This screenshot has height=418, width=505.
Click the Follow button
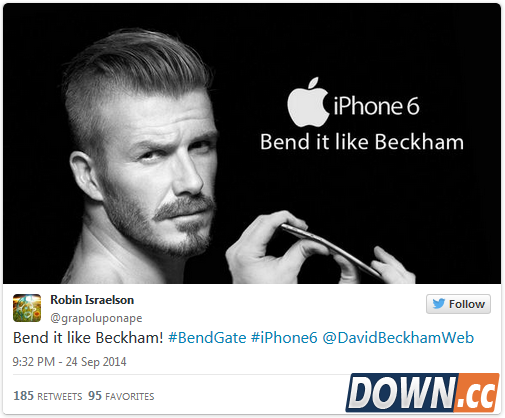(x=458, y=304)
